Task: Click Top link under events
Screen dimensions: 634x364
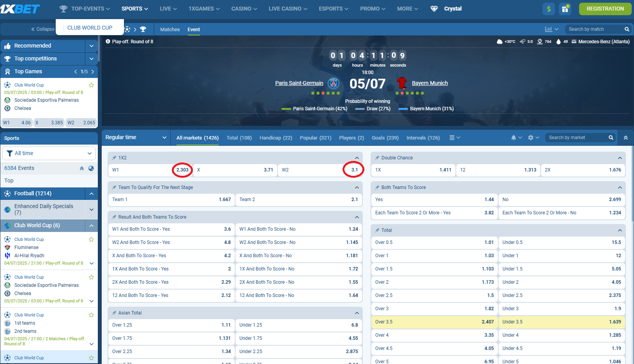Action: (x=9, y=180)
